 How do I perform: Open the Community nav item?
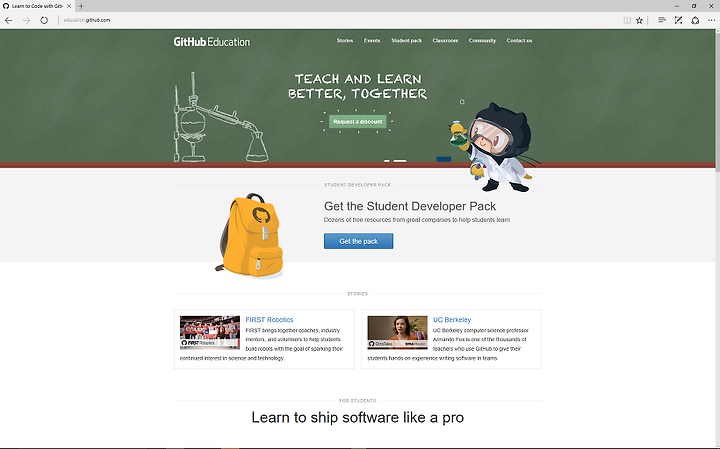pyautogui.click(x=482, y=40)
